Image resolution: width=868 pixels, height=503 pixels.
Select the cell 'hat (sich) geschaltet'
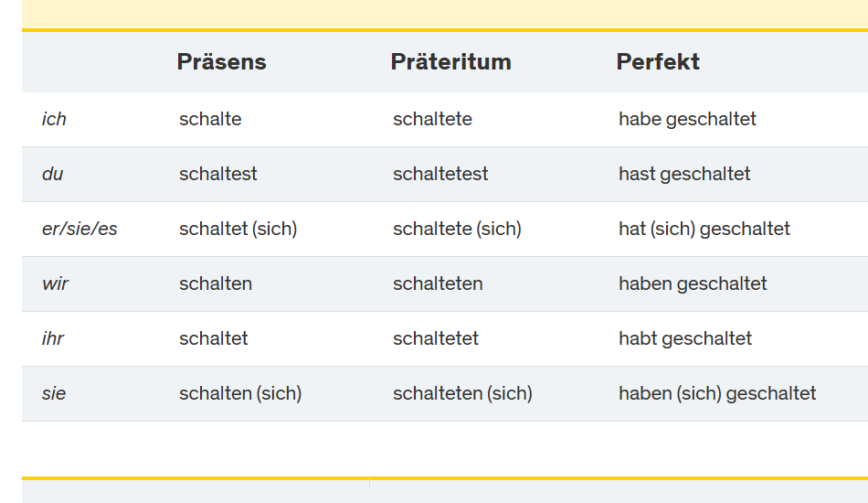coord(704,229)
